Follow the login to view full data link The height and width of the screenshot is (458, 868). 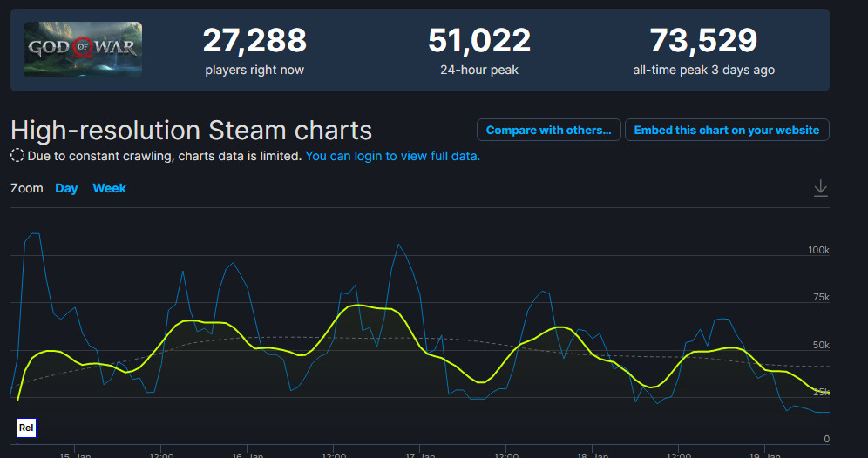click(x=392, y=156)
